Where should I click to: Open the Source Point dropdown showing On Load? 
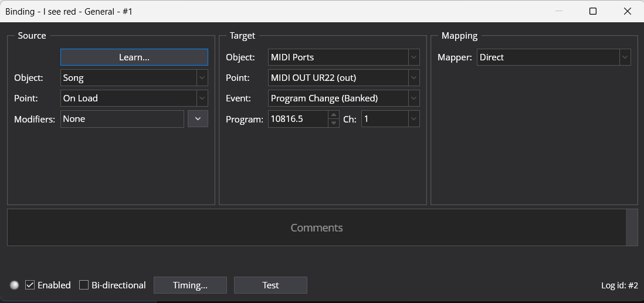point(134,98)
